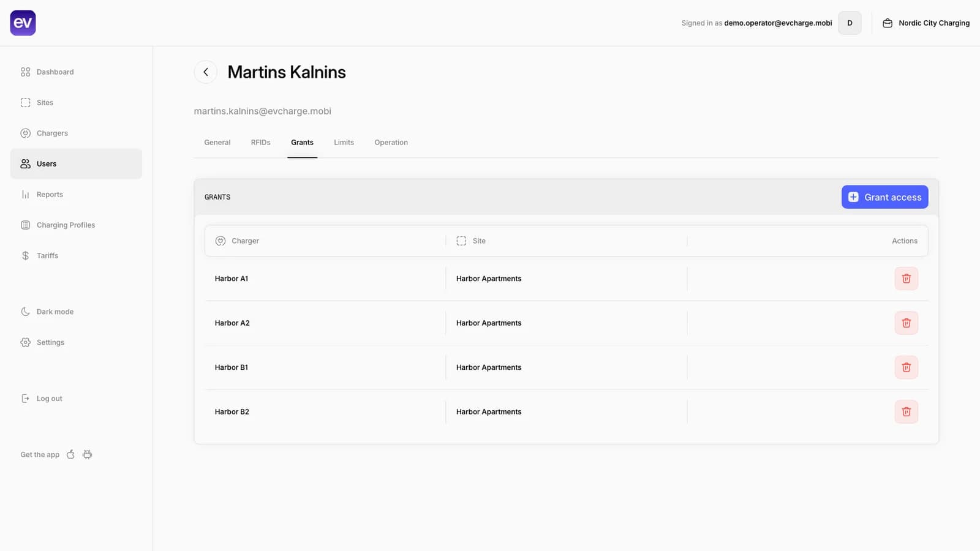Open user avatar D menu
The height and width of the screenshot is (551, 980).
coord(850,23)
